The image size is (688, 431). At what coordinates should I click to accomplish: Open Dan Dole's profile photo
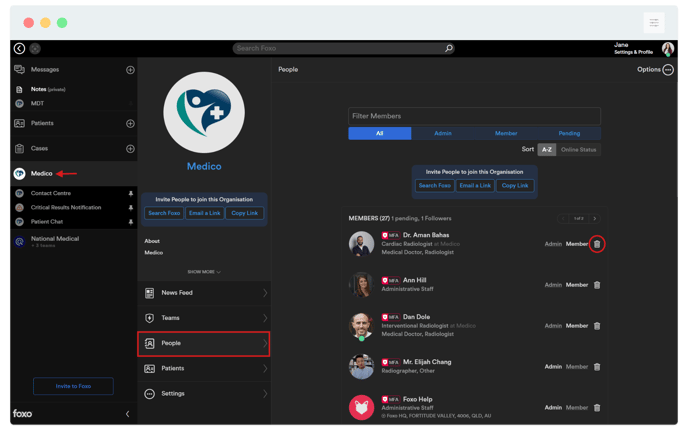361,326
